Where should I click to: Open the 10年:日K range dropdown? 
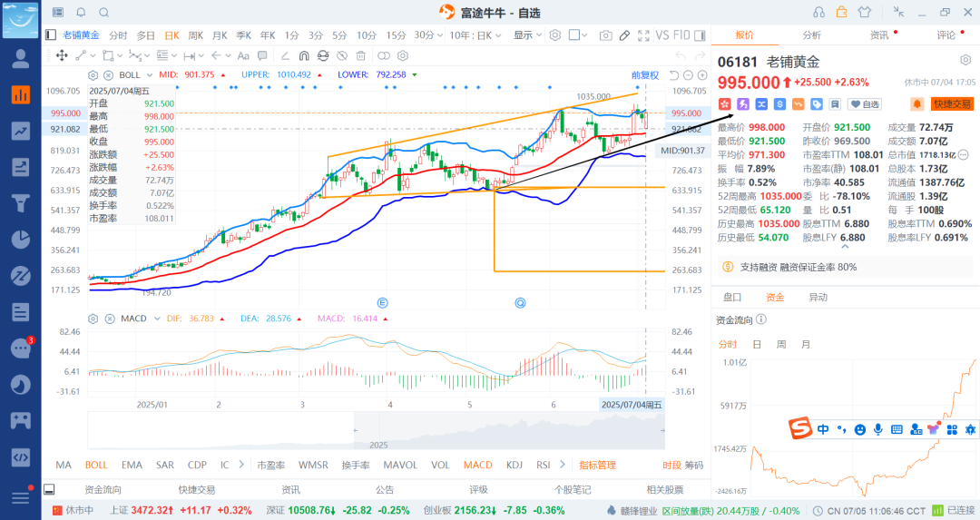coord(475,35)
